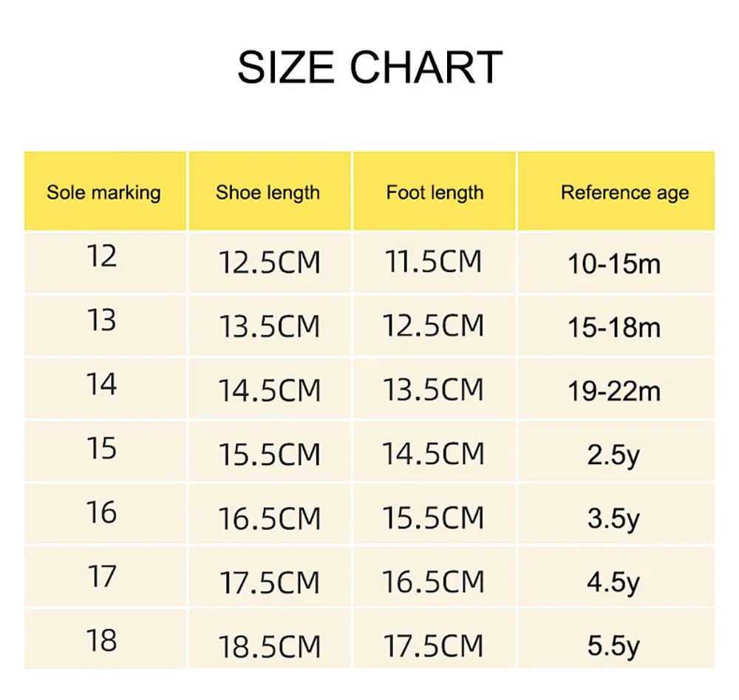The height and width of the screenshot is (700, 739).
Task: Click the Reference age column header
Action: (x=624, y=193)
